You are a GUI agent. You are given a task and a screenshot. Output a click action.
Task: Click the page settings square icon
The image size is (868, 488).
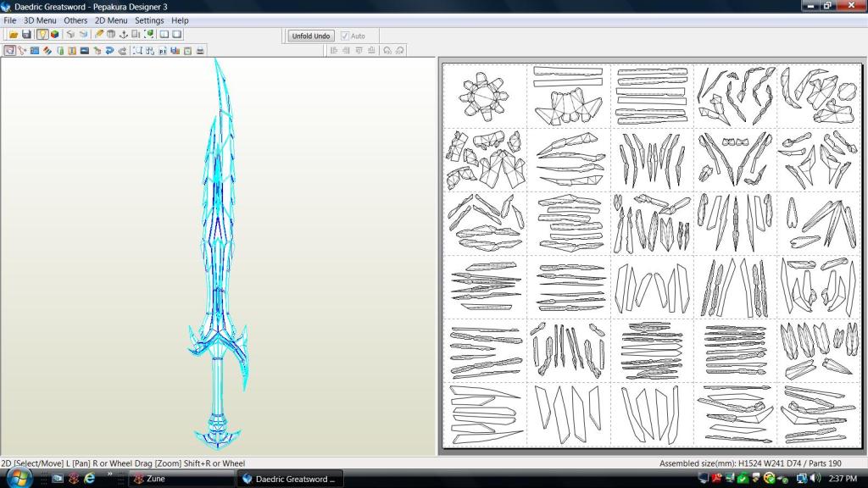point(187,50)
